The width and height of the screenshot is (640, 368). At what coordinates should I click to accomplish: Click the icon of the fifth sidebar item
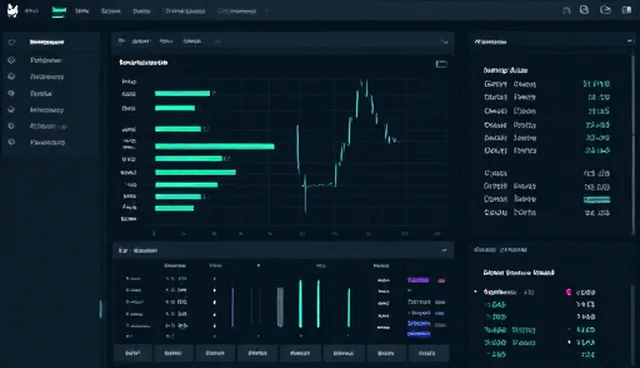coord(11,109)
